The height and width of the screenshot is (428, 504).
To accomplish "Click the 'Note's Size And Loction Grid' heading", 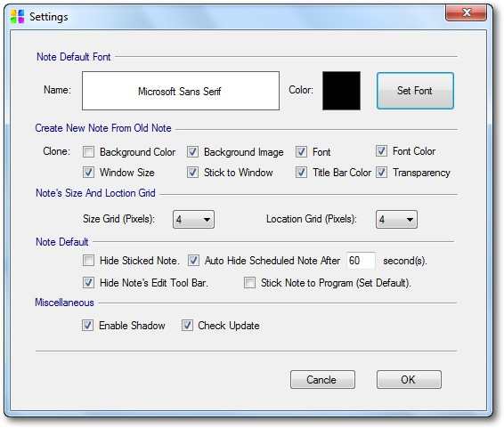I will coord(95,193).
